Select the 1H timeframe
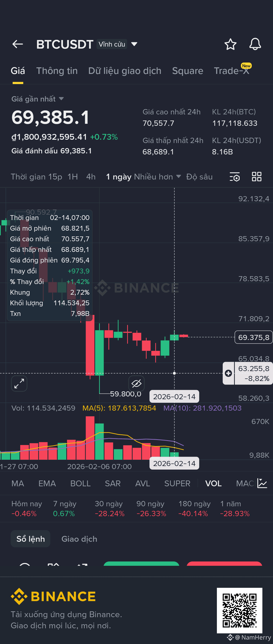 pos(73,177)
